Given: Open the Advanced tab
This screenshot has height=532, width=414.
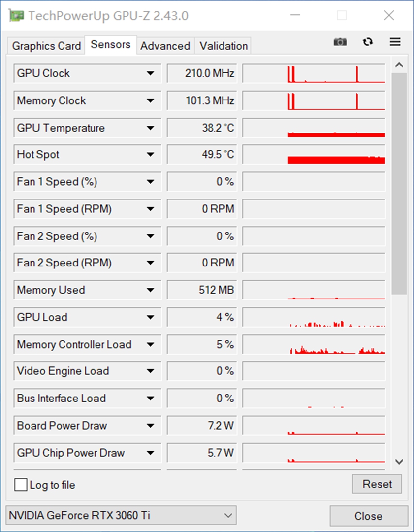Looking at the screenshot, I should [x=165, y=46].
